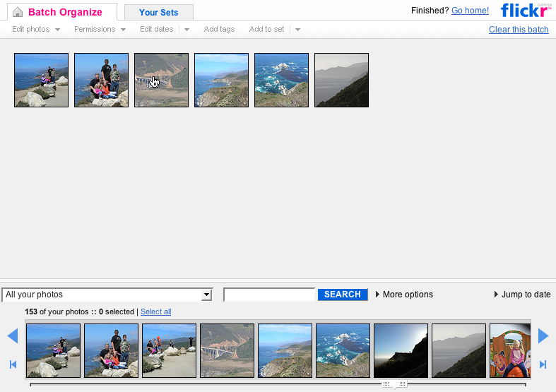Click the Add tags menu item
Screen dimensions: 556x392
(219, 29)
